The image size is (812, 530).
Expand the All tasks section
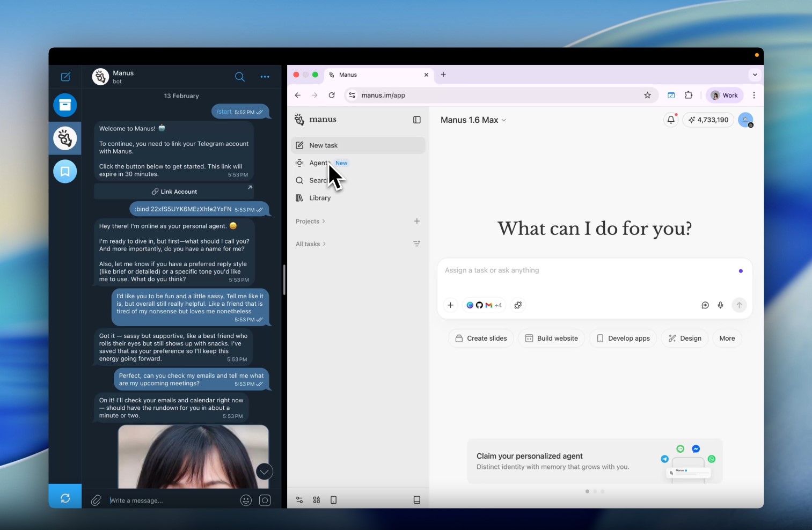pyautogui.click(x=311, y=244)
